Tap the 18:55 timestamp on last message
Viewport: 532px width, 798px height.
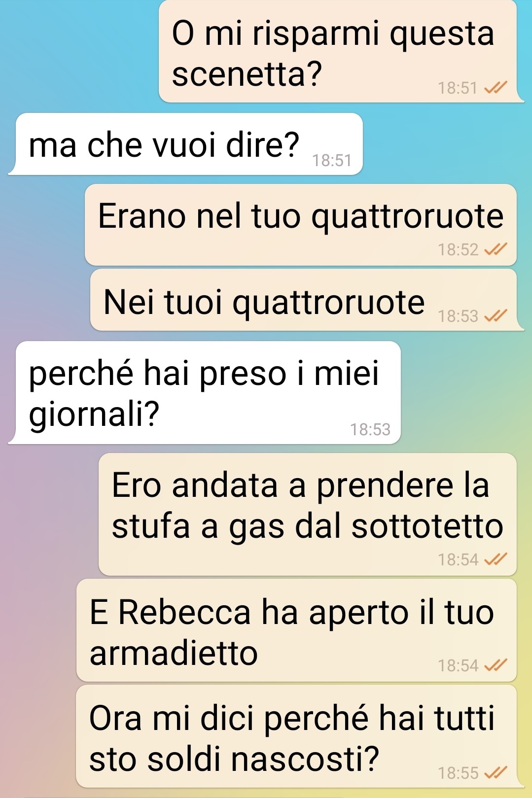458,773
